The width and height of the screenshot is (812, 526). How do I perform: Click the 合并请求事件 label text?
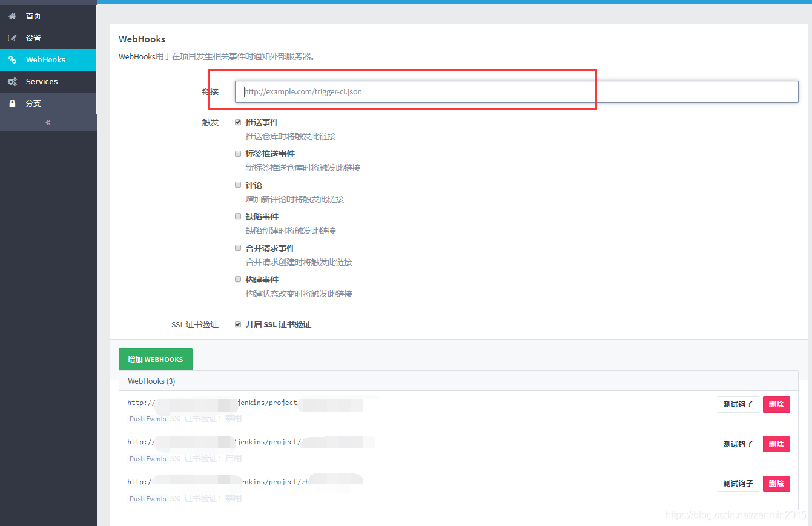tap(270, 248)
